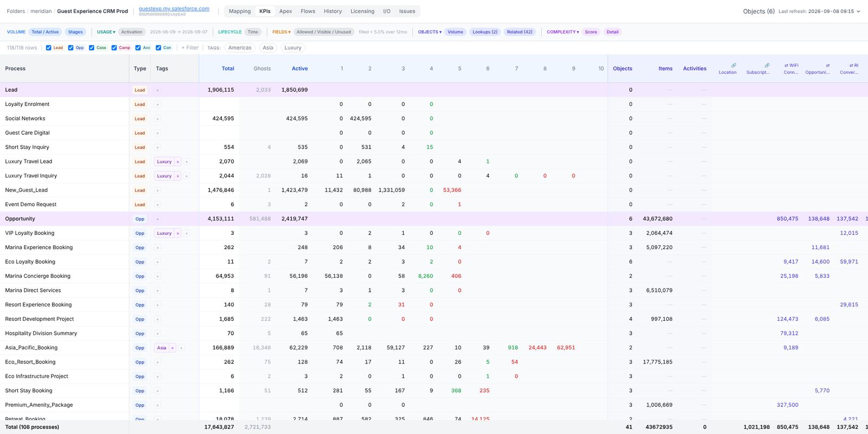Expand the COMPLEXITY dropdown

[563, 32]
